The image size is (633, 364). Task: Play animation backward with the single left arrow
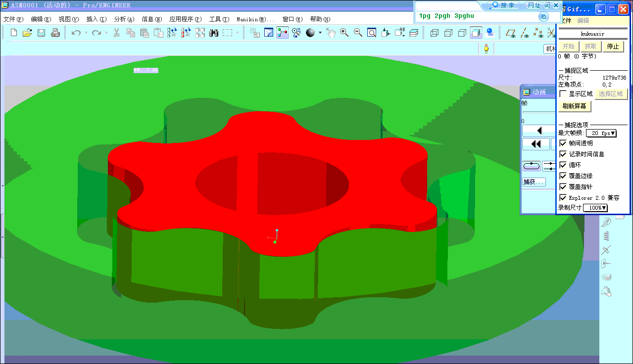click(x=539, y=131)
